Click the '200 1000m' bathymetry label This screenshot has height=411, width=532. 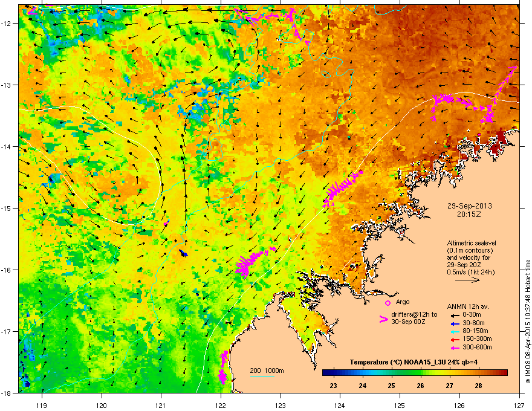tap(267, 371)
